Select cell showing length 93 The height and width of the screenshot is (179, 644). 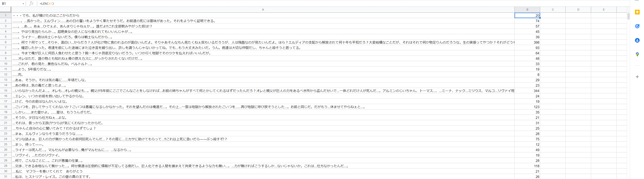(527, 48)
